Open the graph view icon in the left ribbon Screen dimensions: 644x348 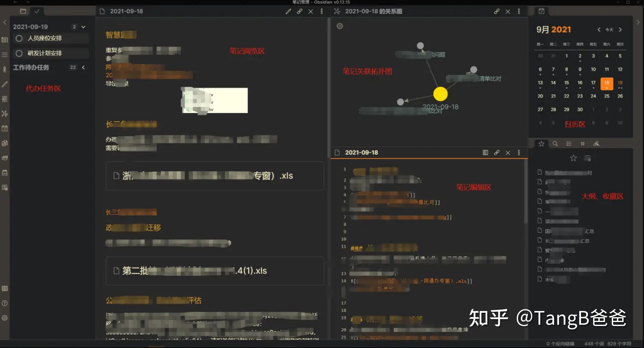(4, 114)
